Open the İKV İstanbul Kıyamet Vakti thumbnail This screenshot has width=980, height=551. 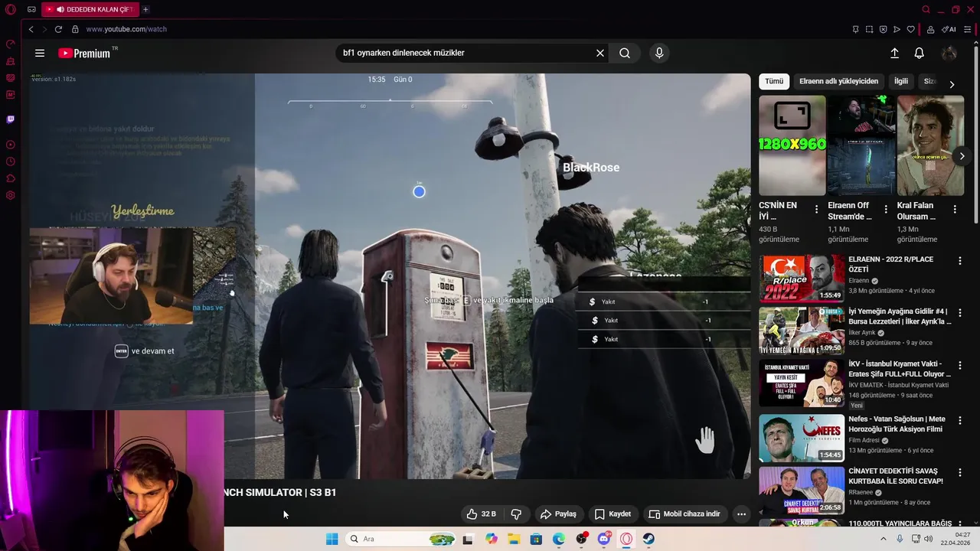coord(802,383)
